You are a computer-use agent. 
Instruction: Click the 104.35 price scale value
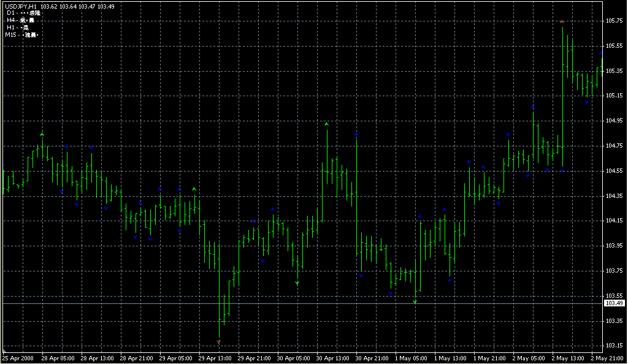click(614, 195)
